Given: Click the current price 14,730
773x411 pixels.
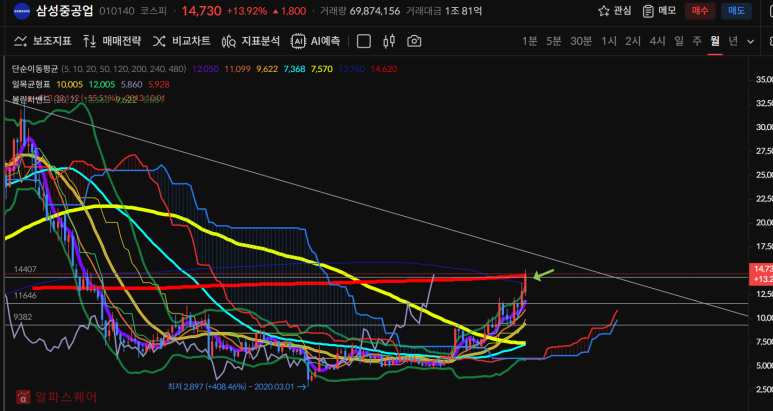Looking at the screenshot, I should [202, 11].
